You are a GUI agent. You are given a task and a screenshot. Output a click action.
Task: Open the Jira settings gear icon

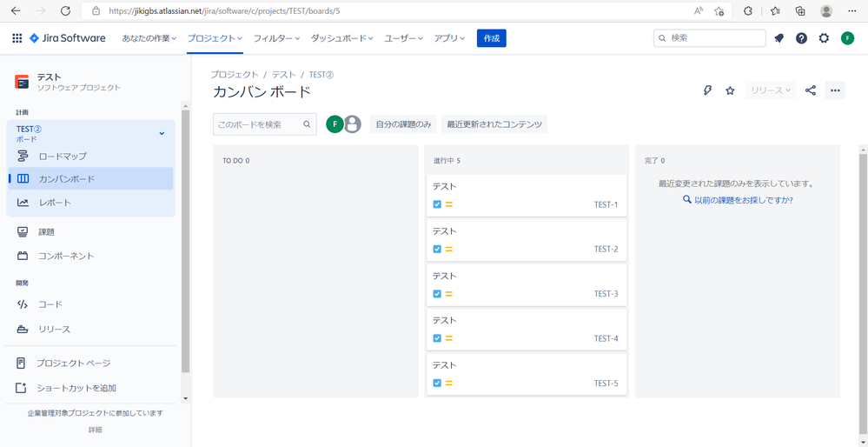click(x=824, y=38)
